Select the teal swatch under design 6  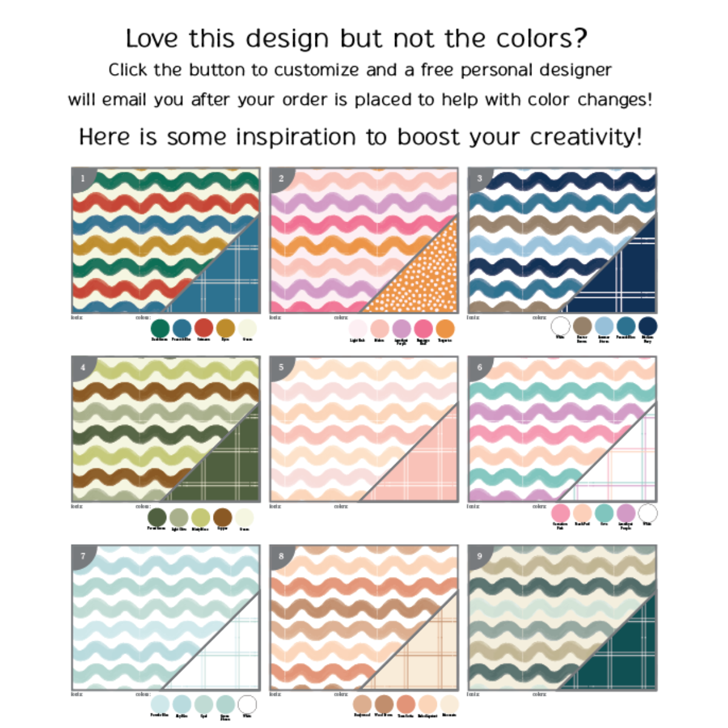pos(604,513)
